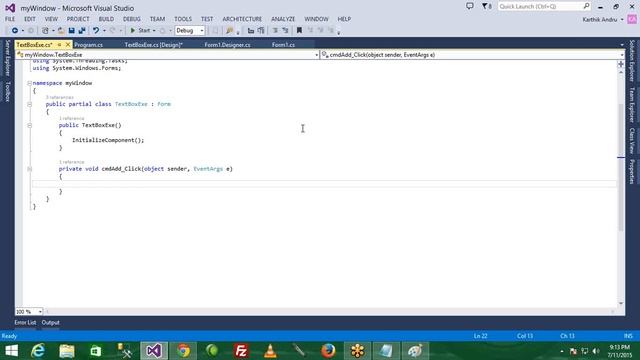Pin the TextBoxExe.cs tab
The image size is (640, 360).
[x=60, y=44]
